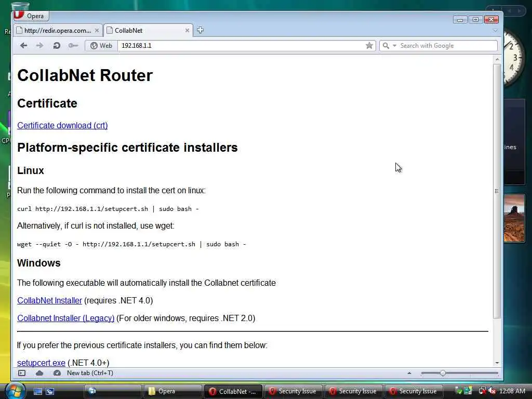Screen dimensions: 532x399
Task: Click the scroll up arrow
Action: 497,59
